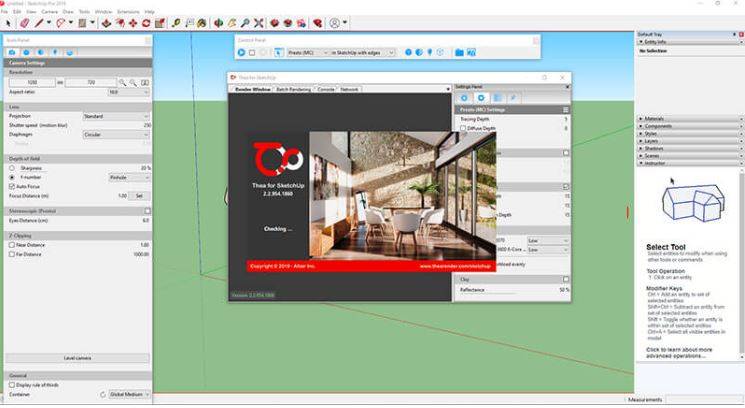Click the Set focus distance button
The image size is (745, 408).
point(139,195)
